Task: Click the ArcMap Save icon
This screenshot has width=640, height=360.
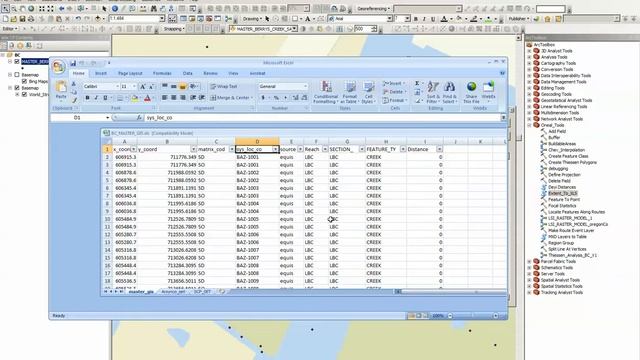Action: (x=22, y=19)
